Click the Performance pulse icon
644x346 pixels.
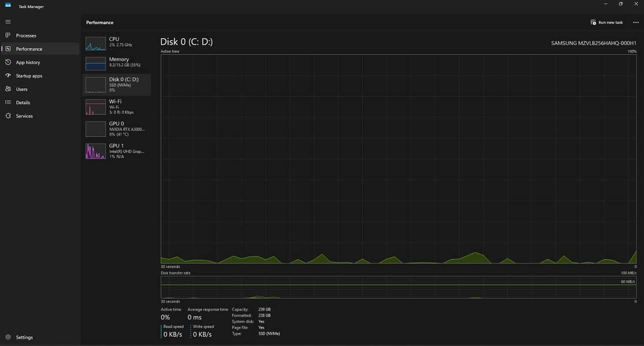click(x=8, y=49)
